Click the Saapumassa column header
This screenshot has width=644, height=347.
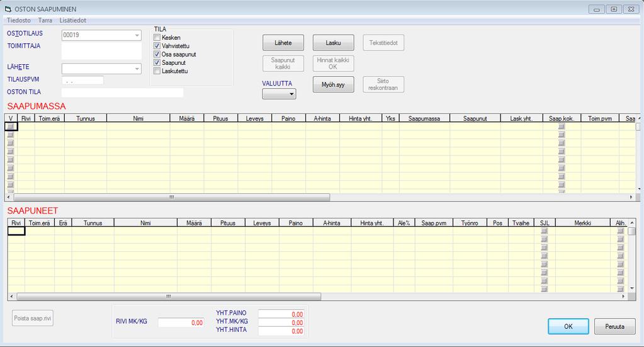(x=424, y=118)
